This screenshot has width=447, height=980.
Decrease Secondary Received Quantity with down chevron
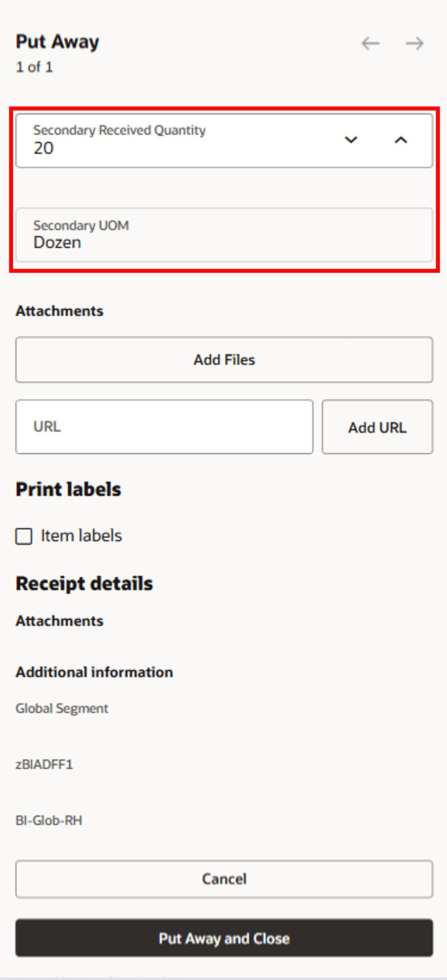click(x=351, y=140)
